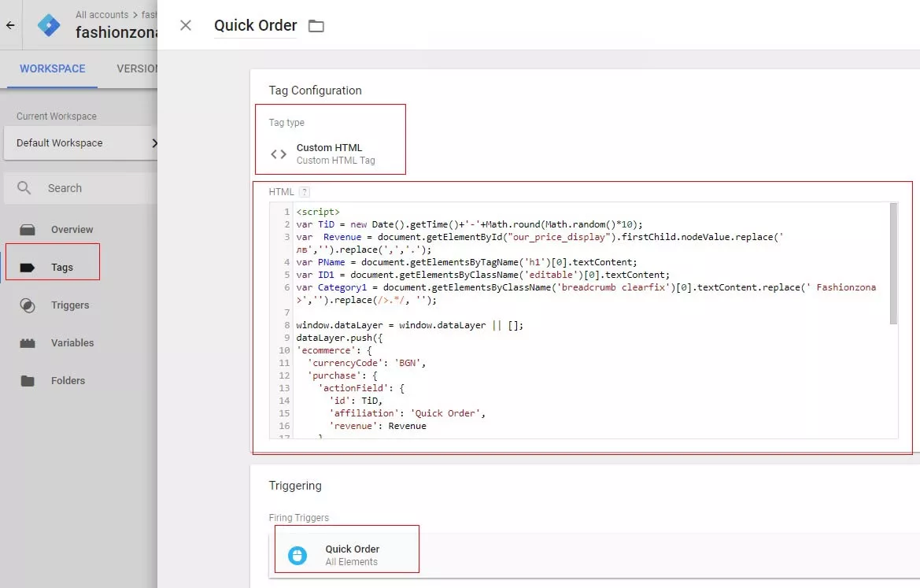Click the 'revenue': Revenue line

[x=378, y=426]
